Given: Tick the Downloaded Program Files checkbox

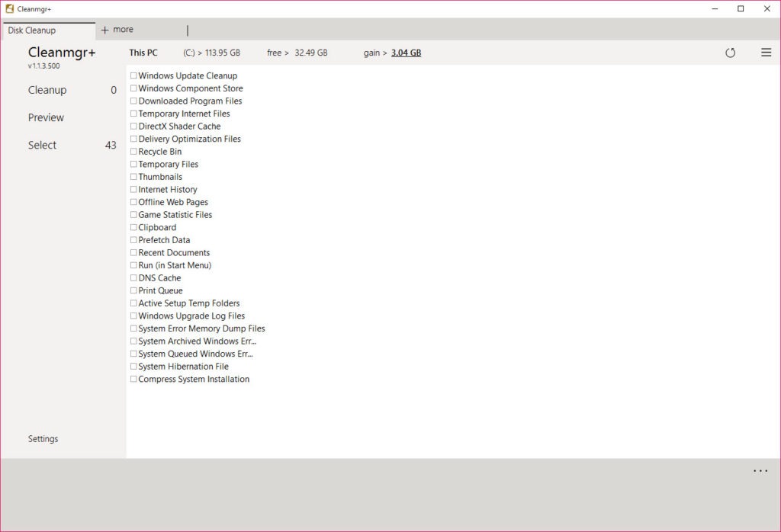Looking at the screenshot, I should (133, 101).
